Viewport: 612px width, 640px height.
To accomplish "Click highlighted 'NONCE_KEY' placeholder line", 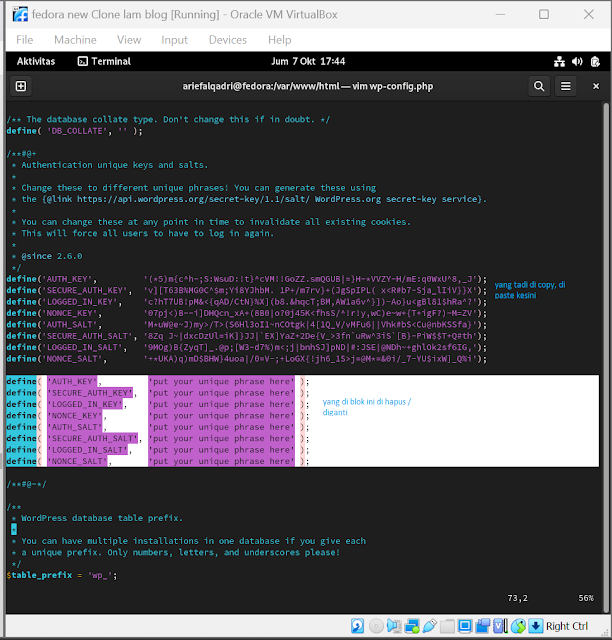I will pyautogui.click(x=158, y=416).
